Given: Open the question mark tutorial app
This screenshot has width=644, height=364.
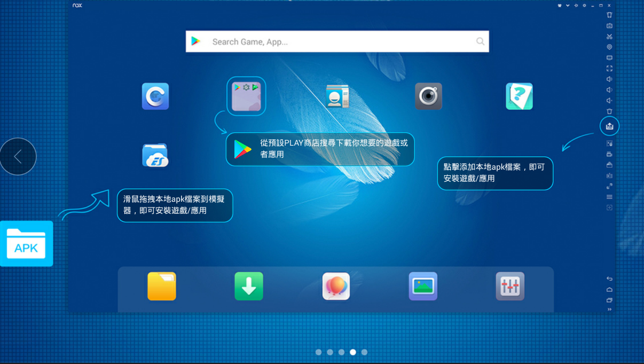Looking at the screenshot, I should tap(519, 96).
